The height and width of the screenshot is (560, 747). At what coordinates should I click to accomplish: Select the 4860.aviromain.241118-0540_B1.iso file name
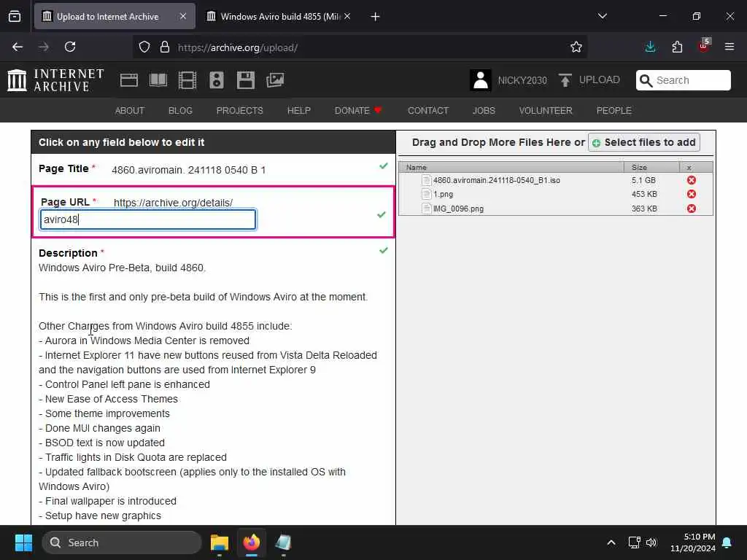[x=496, y=180]
